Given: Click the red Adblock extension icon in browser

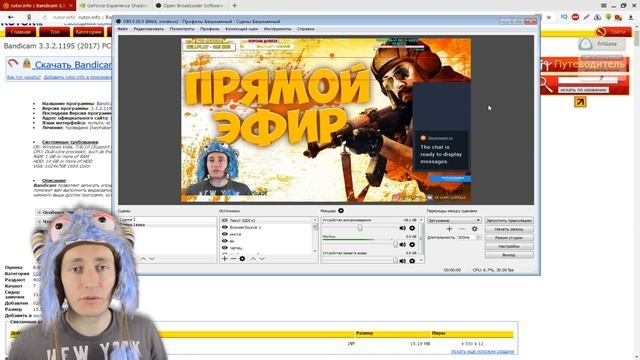Looking at the screenshot, I should click(576, 17).
